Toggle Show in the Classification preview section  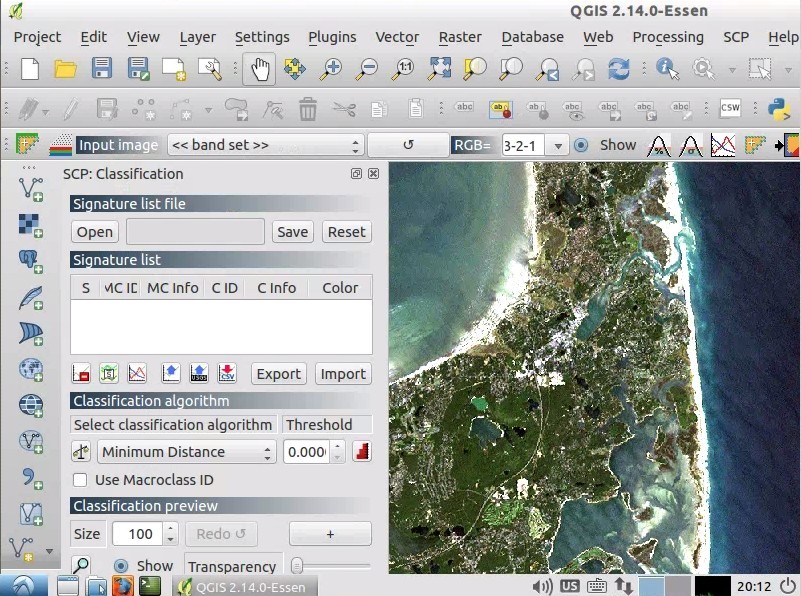point(120,565)
